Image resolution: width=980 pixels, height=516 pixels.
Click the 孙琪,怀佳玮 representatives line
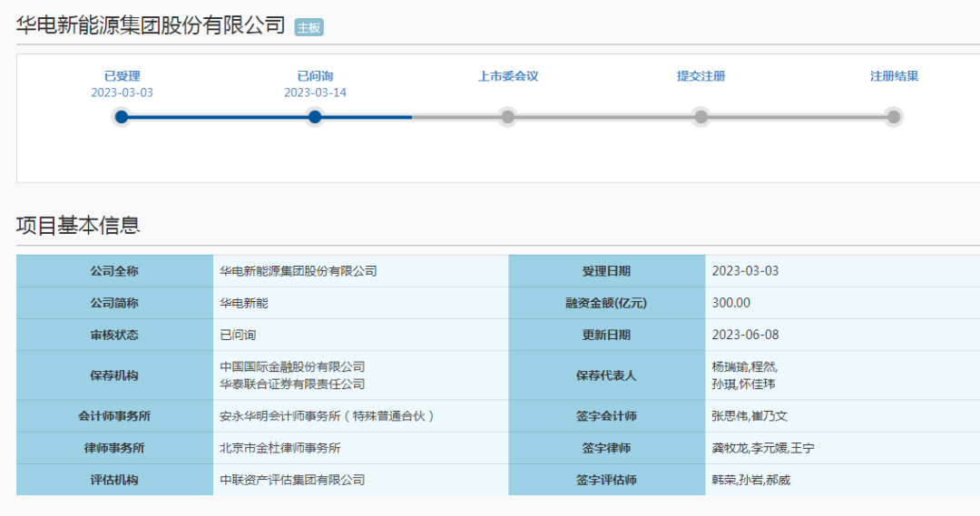click(x=743, y=385)
